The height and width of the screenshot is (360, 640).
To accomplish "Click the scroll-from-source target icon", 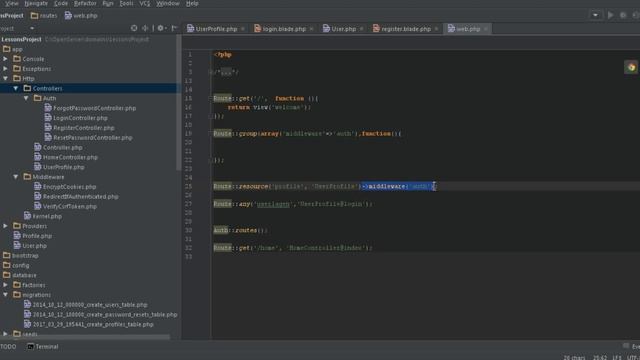I will click(134, 28).
